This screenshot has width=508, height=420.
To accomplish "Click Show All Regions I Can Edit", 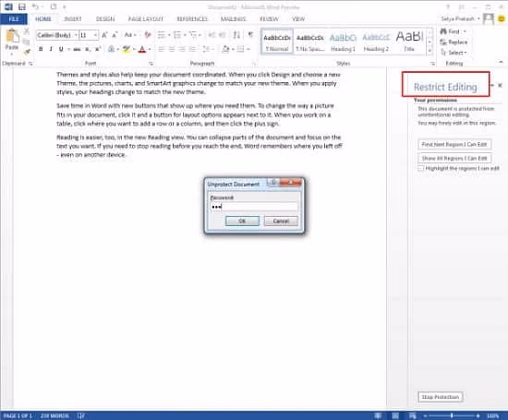I will 454,158.
